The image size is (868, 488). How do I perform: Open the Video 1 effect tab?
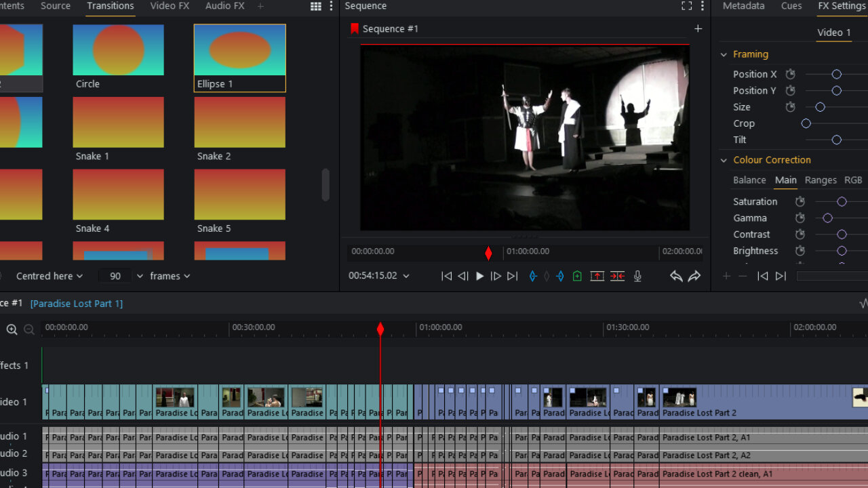click(x=834, y=33)
